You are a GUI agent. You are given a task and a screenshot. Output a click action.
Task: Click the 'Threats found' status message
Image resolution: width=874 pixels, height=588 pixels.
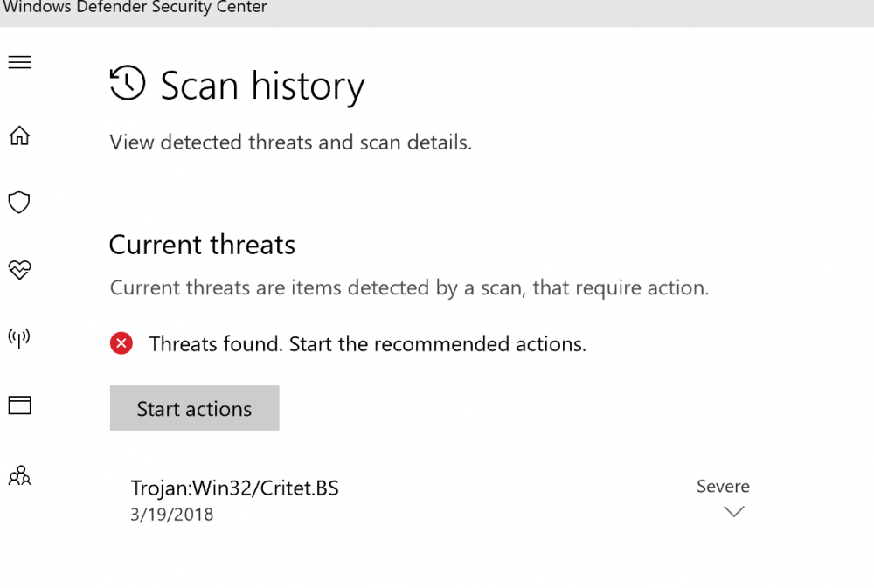[x=367, y=343]
